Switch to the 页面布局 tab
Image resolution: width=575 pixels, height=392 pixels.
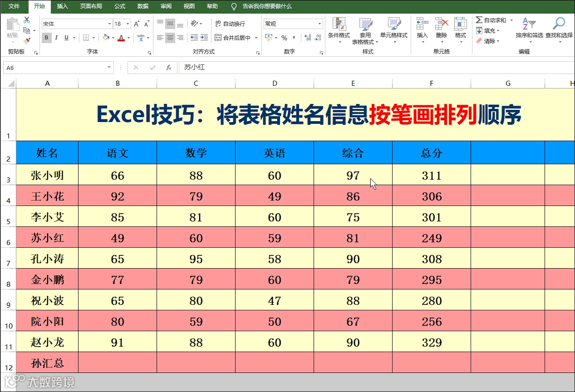click(x=91, y=6)
